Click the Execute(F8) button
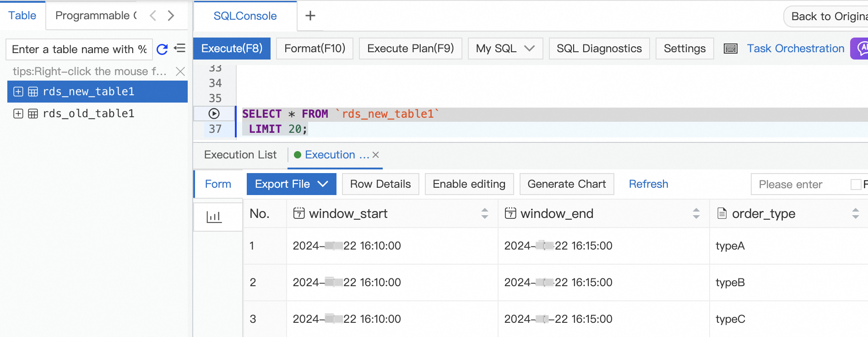This screenshot has width=868, height=337. pos(232,49)
